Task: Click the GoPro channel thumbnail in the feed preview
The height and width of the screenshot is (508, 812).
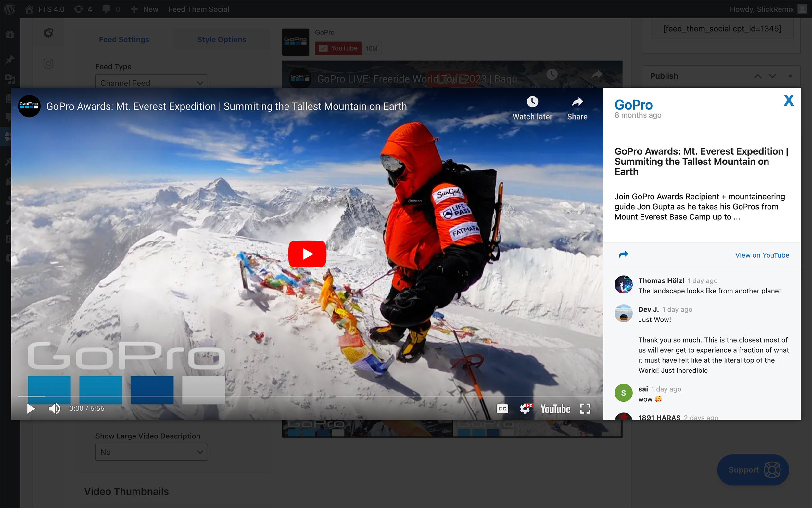Action: tap(295, 42)
